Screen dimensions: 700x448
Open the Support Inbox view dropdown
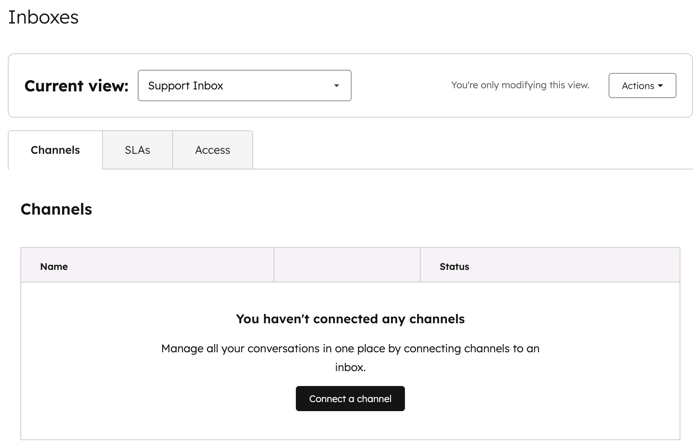click(244, 85)
